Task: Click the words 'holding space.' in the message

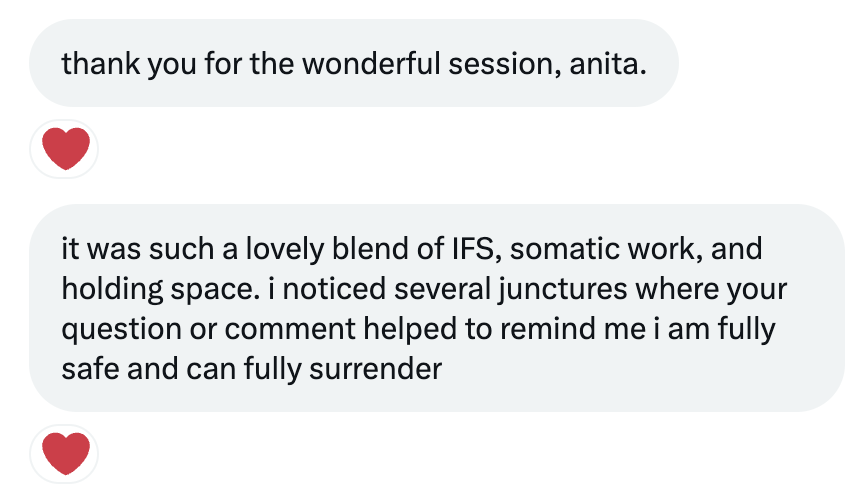Action: coord(161,290)
